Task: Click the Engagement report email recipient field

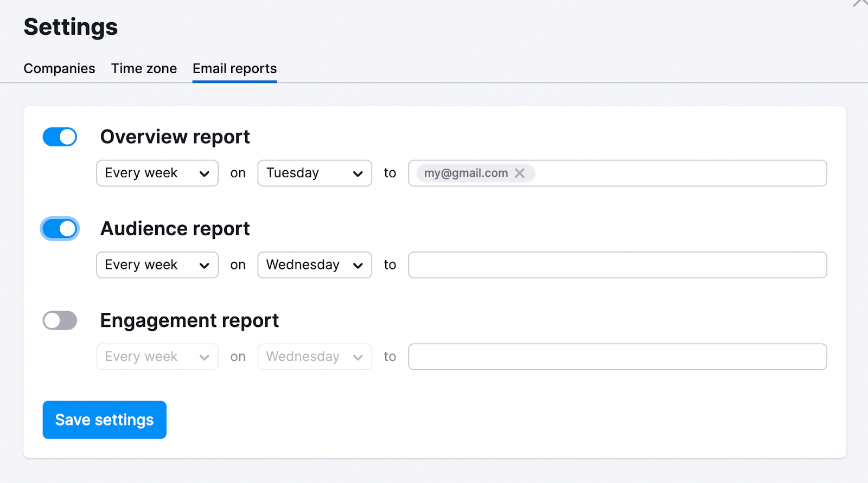Action: (617, 357)
